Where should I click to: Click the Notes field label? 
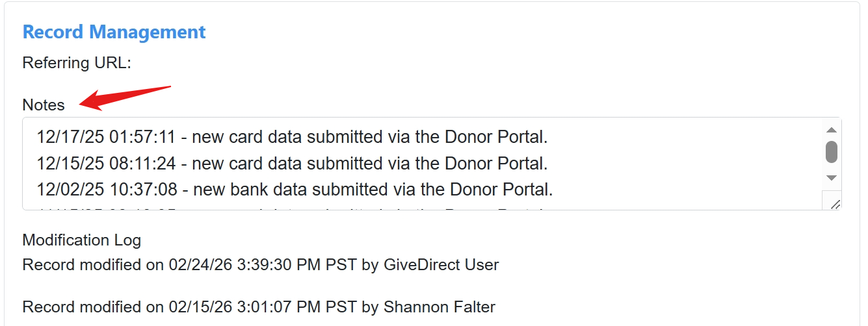44,105
